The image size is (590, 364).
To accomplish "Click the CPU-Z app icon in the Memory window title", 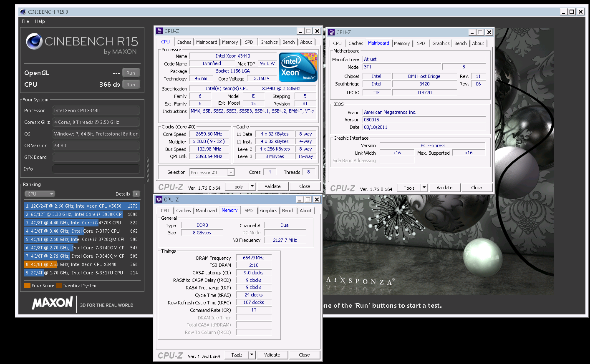I will 159,199.
